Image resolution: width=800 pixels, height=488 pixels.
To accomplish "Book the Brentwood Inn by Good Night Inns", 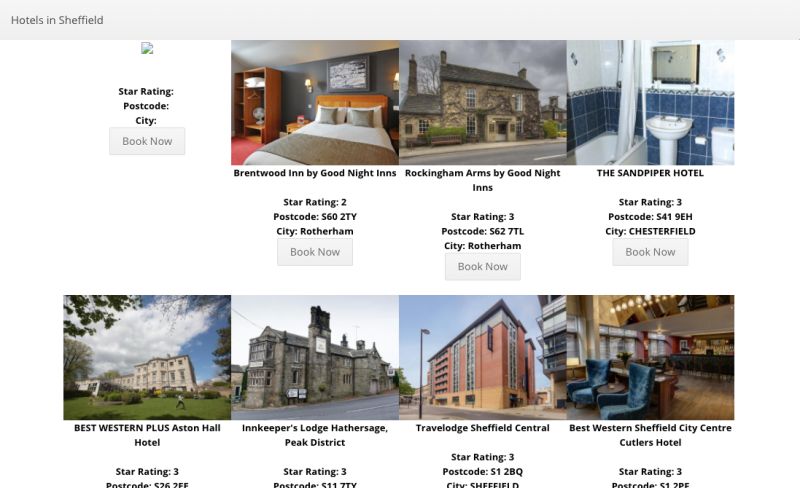I will tap(315, 252).
